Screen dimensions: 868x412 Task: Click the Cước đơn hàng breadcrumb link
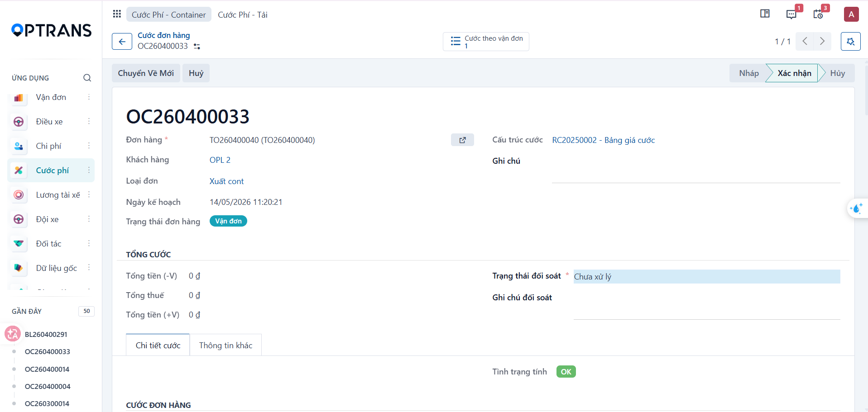pyautogui.click(x=164, y=35)
